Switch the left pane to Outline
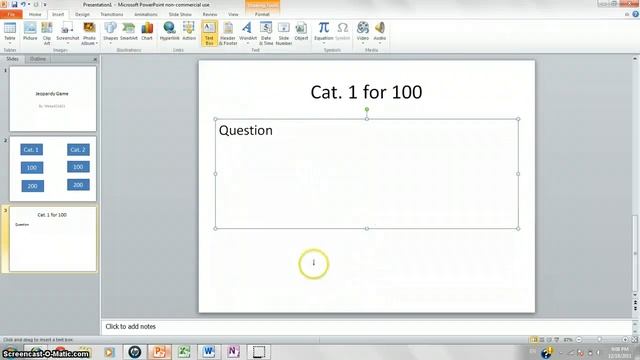The height and width of the screenshot is (360, 640). tap(38, 59)
